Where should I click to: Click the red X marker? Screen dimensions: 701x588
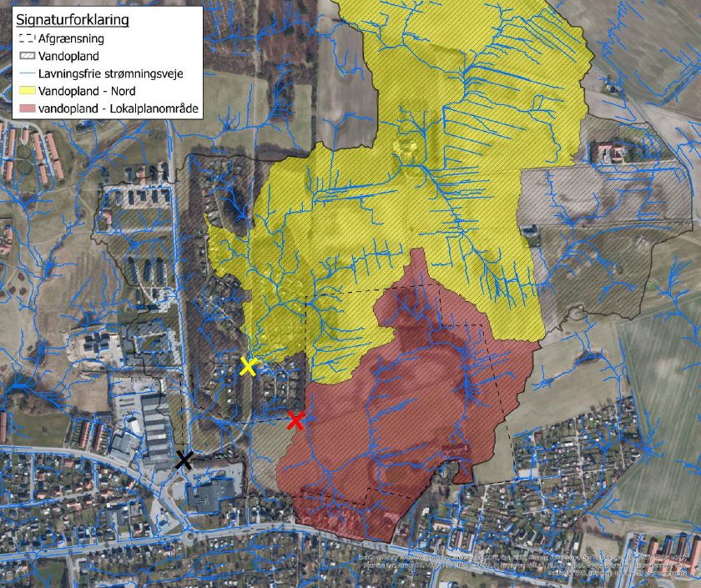(x=295, y=420)
